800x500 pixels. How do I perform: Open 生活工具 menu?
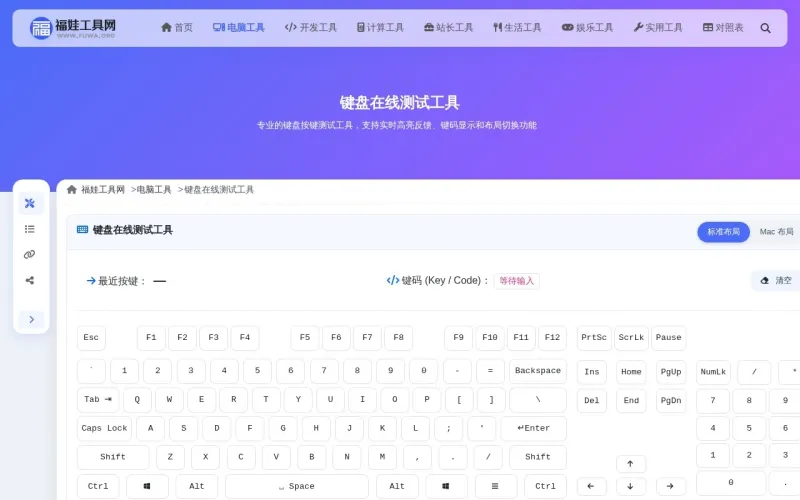517,28
